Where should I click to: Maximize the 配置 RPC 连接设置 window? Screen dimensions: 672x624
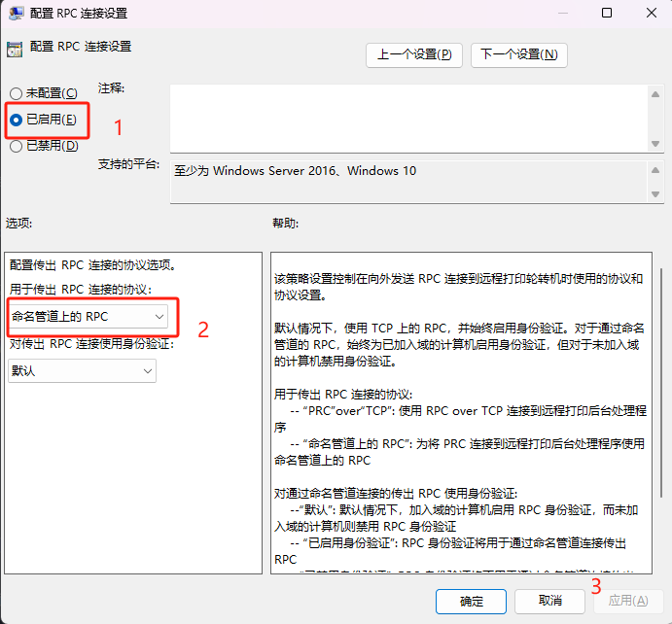point(607,13)
